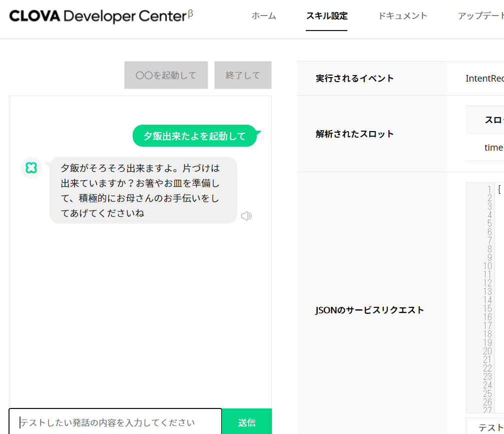Click the ○○を起動して button
This screenshot has height=434, width=504.
click(166, 75)
